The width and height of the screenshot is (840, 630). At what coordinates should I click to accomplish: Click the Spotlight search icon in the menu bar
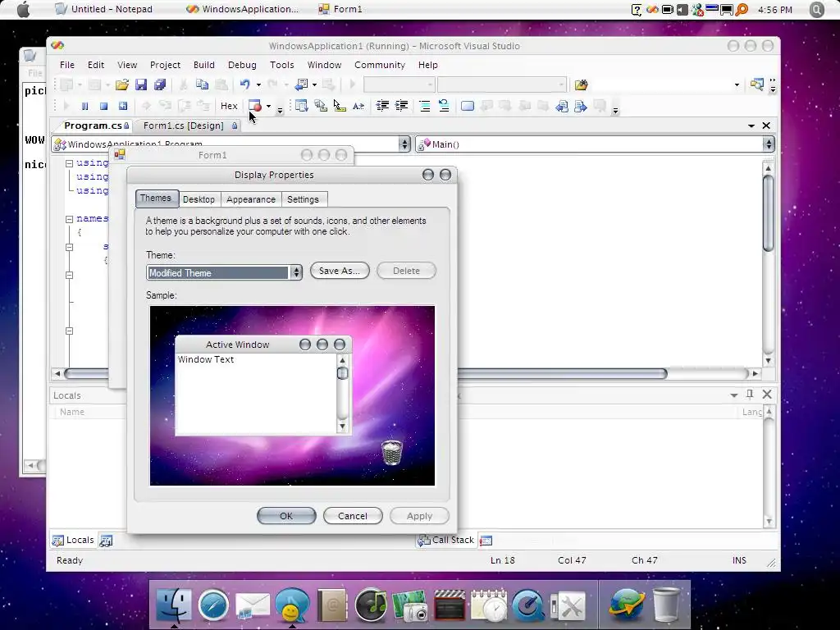pyautogui.click(x=816, y=10)
